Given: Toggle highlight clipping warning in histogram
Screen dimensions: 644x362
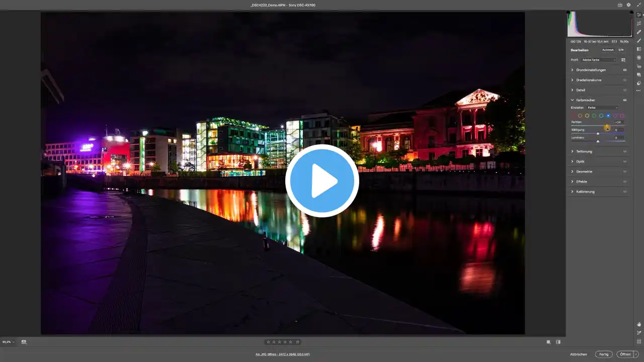Looking at the screenshot, I should click(x=630, y=12).
